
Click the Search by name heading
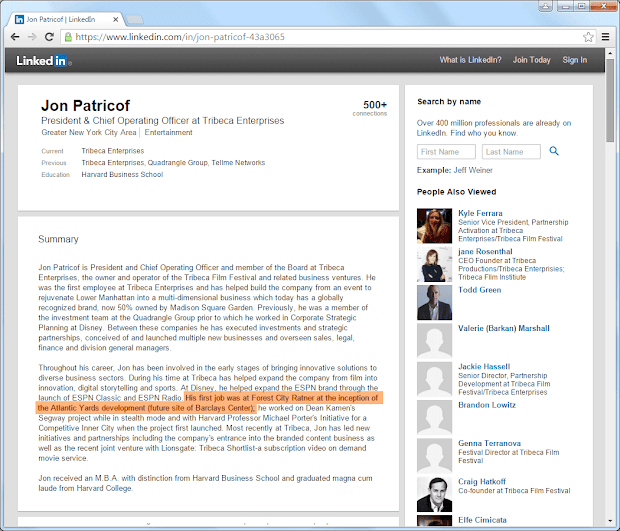(449, 102)
